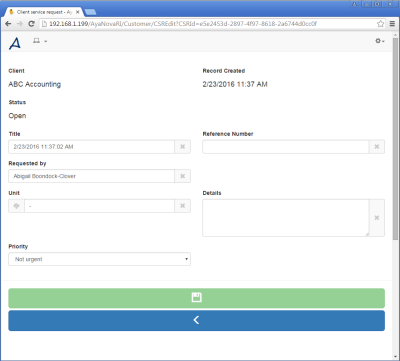This screenshot has height=361, width=400.
Task: Bookmark the page with the star icon
Action: coord(380,24)
